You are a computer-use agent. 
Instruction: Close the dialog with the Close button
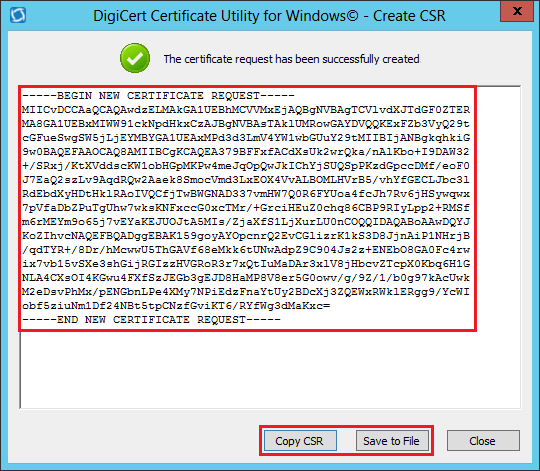pyautogui.click(x=483, y=440)
